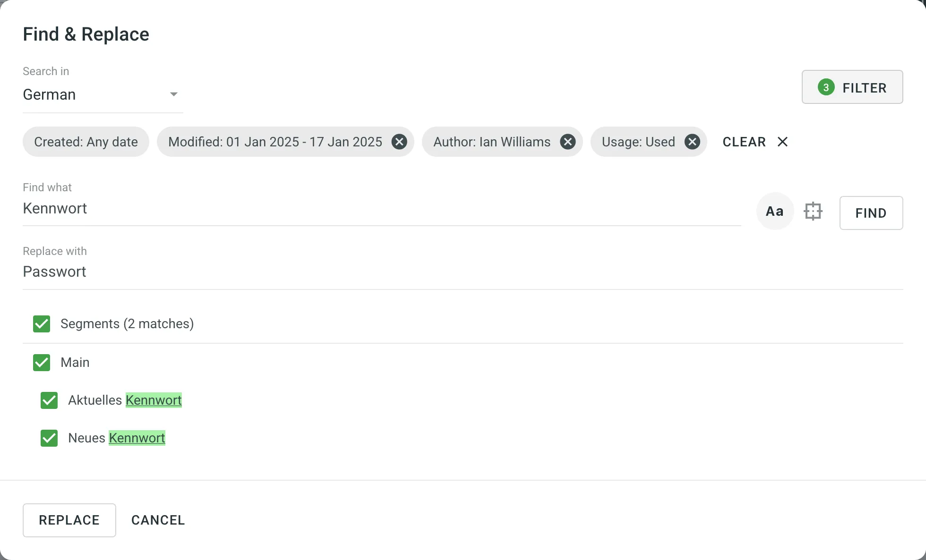Uncheck the Segments matches checkbox
926x560 pixels.
pyautogui.click(x=42, y=324)
